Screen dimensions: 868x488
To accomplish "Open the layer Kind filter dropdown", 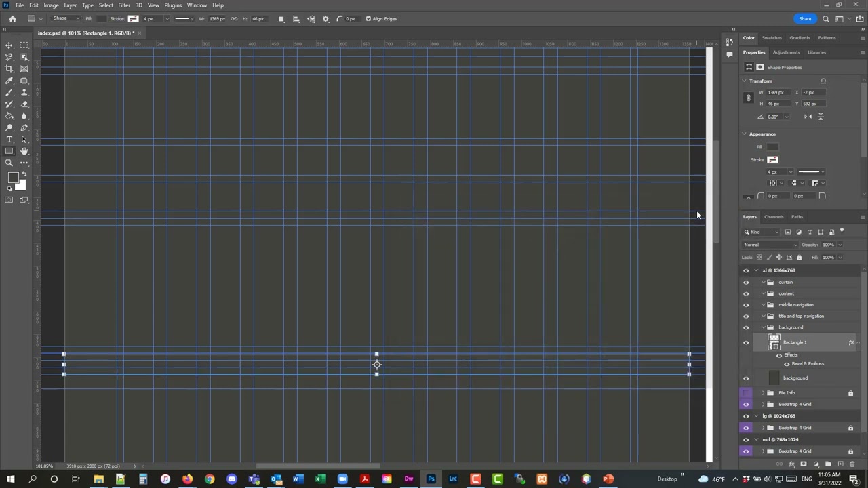I will point(762,232).
